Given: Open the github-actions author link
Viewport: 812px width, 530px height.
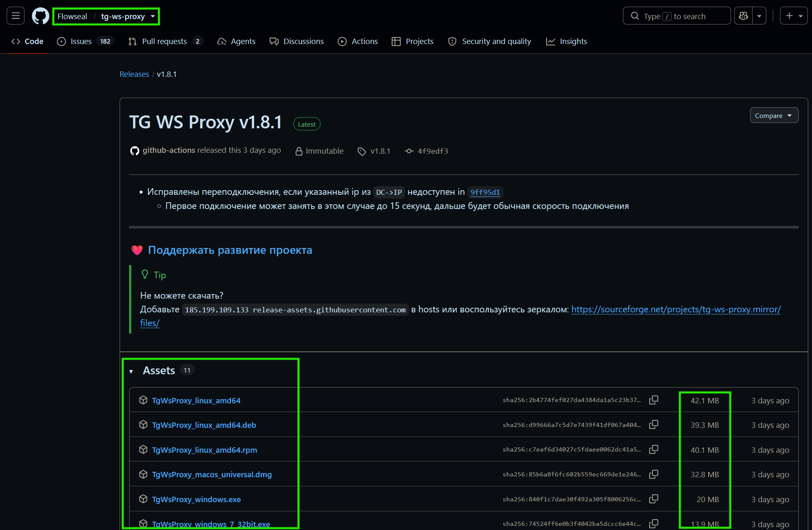Looking at the screenshot, I should (x=169, y=150).
